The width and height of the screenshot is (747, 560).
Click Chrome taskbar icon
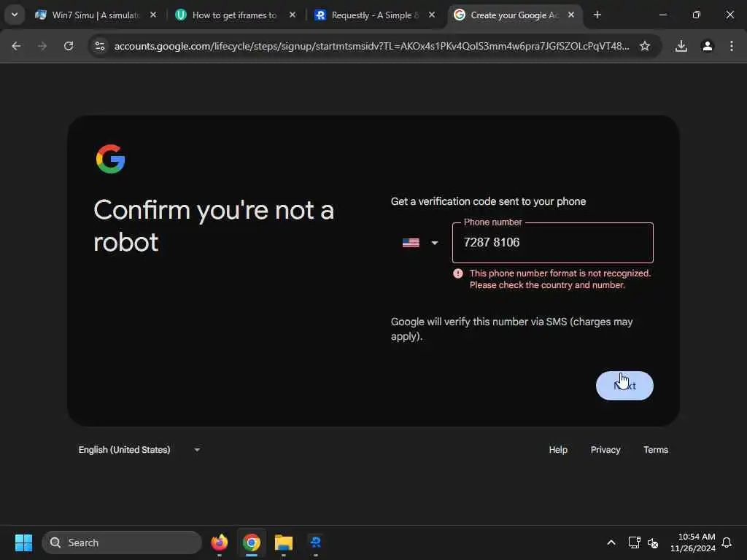click(x=252, y=542)
